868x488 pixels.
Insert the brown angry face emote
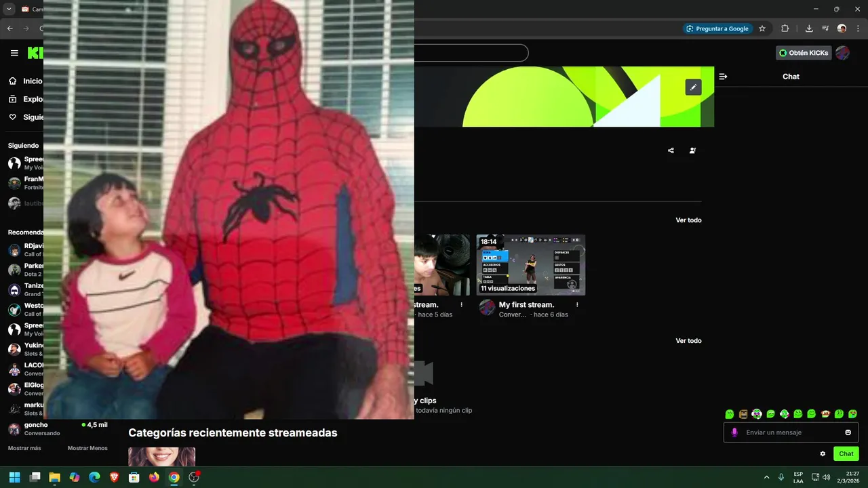(x=743, y=414)
